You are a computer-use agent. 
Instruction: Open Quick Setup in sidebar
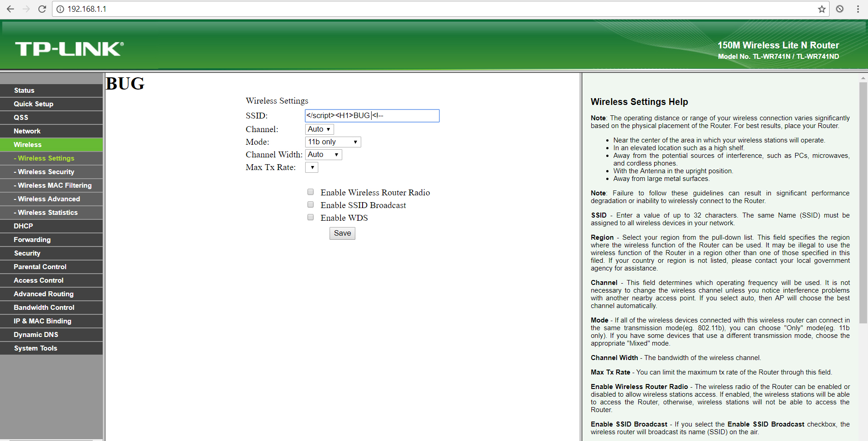click(x=52, y=104)
